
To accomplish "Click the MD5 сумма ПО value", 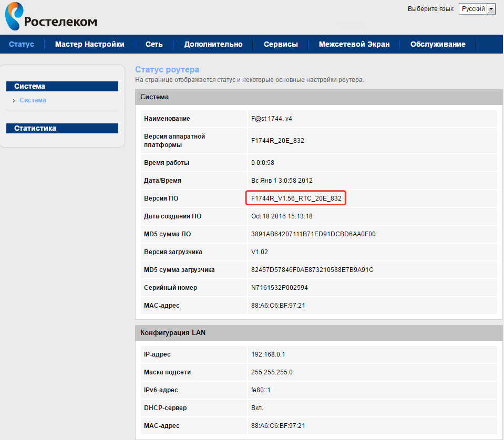I will tap(313, 234).
